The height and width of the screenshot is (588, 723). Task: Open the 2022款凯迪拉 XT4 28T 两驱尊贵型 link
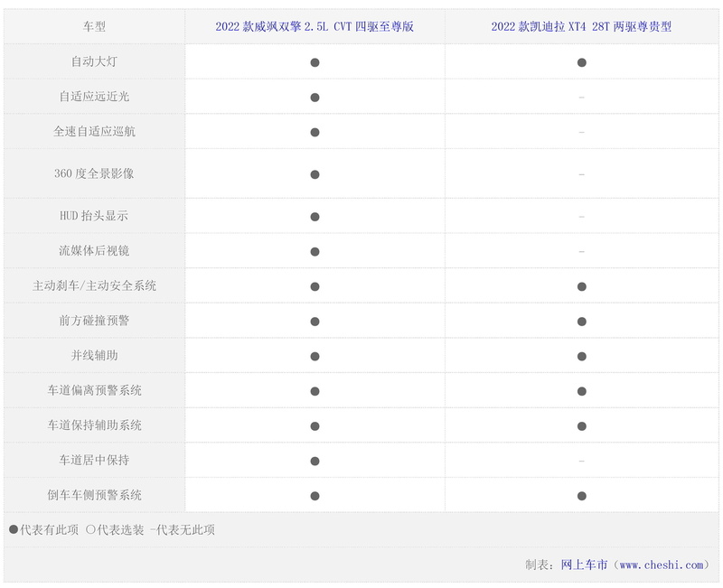click(x=581, y=27)
